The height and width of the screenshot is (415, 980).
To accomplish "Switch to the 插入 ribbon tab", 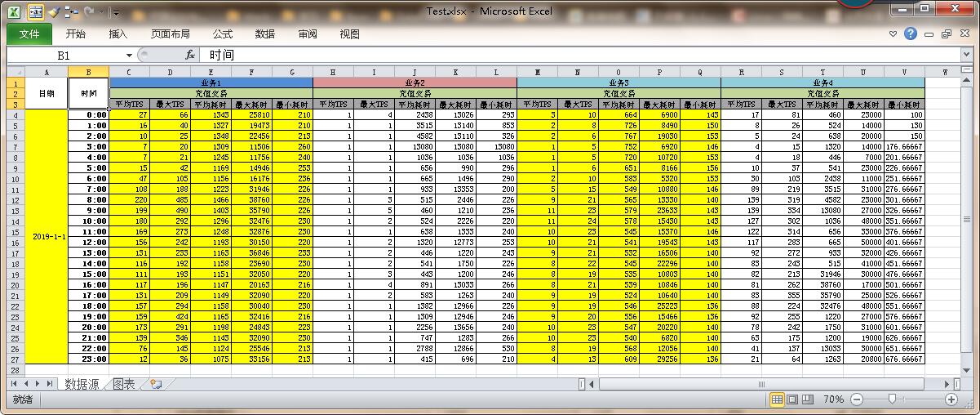I will coord(118,33).
